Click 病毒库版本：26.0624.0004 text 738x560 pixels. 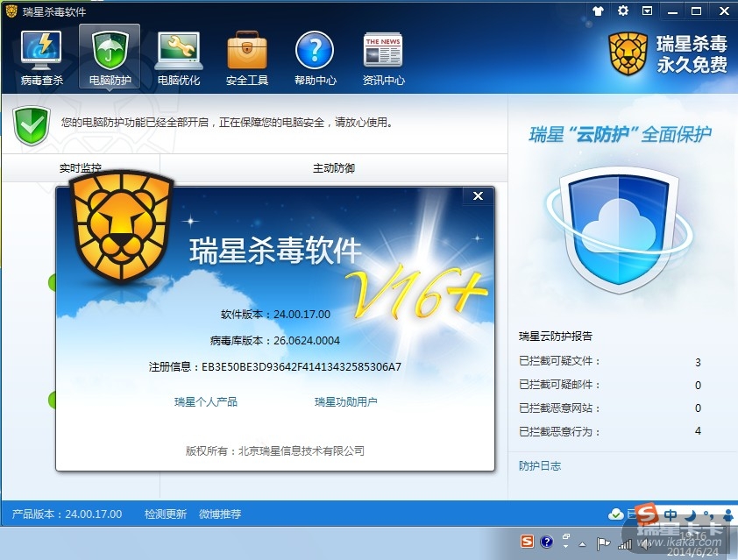click(275, 341)
